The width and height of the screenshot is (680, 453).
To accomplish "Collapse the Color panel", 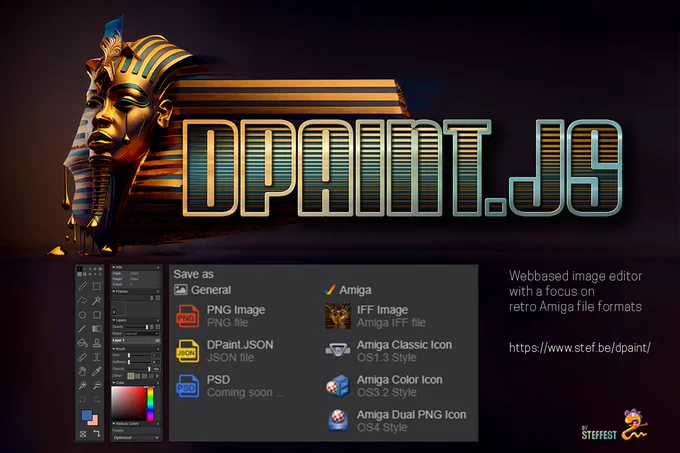I will pyautogui.click(x=114, y=383).
